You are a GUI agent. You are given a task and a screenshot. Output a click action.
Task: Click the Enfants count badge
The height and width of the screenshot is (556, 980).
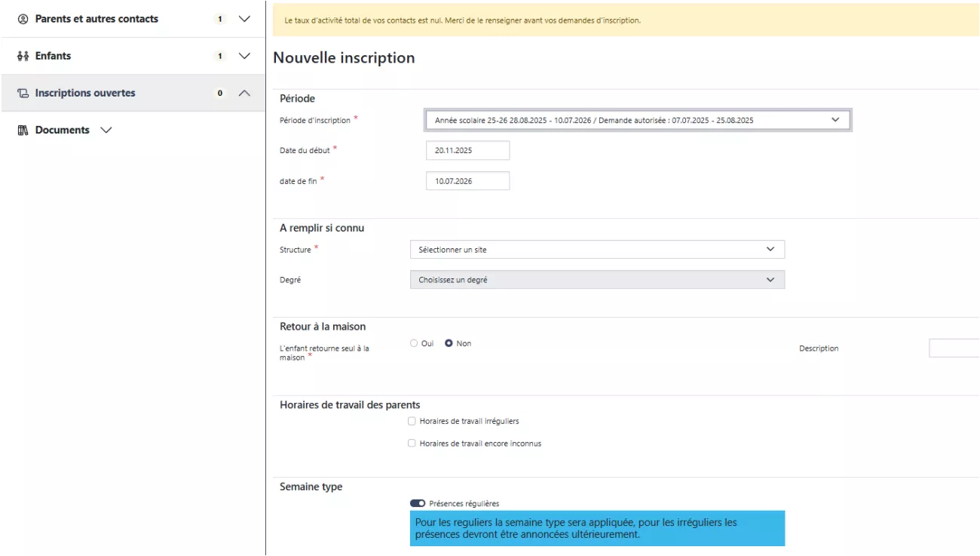220,56
